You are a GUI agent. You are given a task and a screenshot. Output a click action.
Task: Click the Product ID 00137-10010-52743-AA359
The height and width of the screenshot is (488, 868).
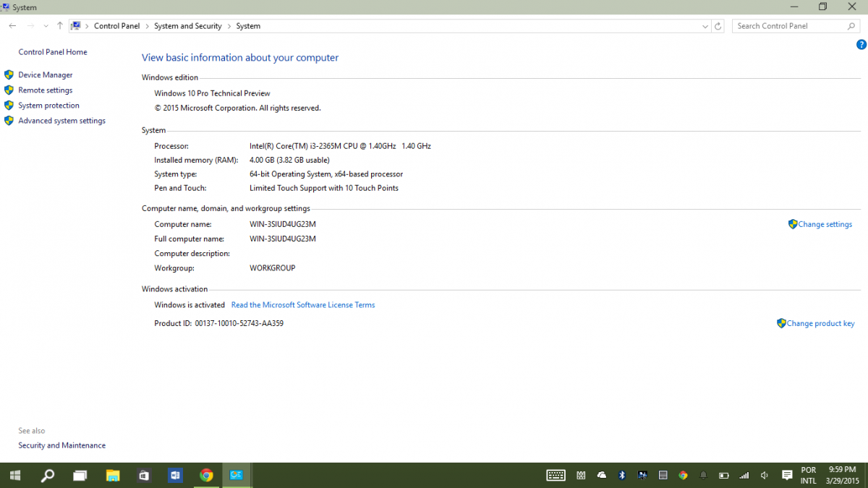[x=219, y=323]
